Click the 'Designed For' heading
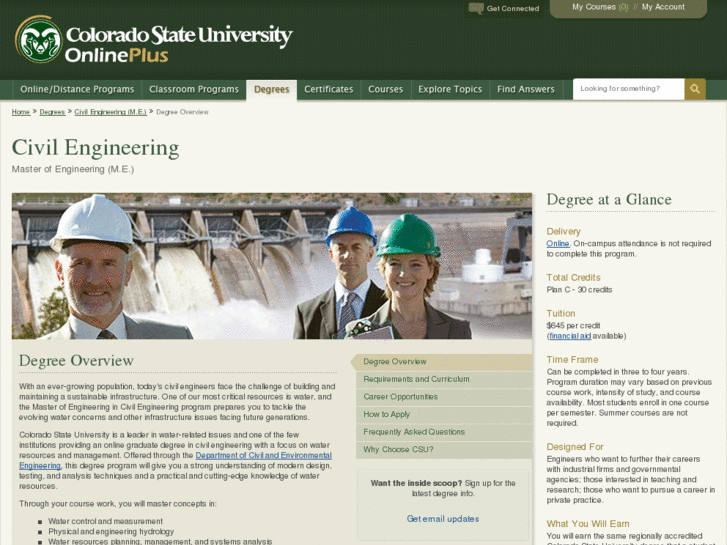Screen dimensions: 727x545 coord(575,447)
